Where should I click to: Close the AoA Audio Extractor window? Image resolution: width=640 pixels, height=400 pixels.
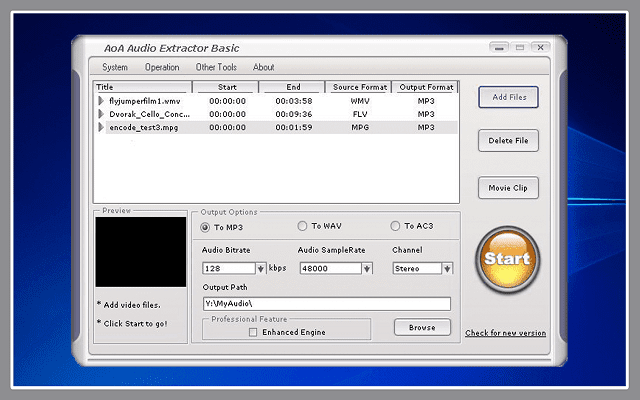(x=540, y=47)
